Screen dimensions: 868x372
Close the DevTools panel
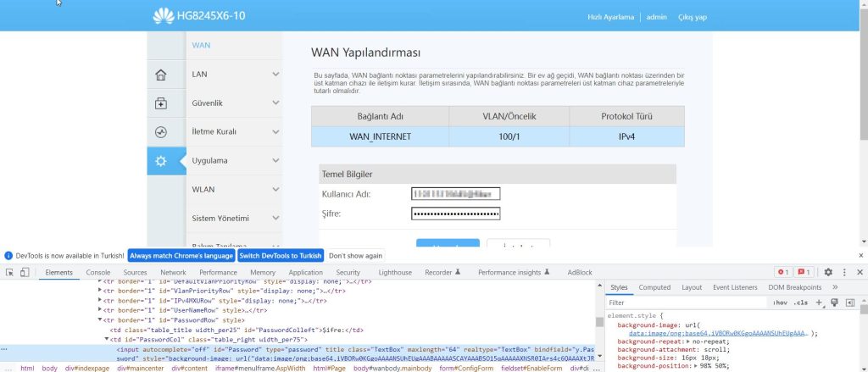click(x=860, y=272)
